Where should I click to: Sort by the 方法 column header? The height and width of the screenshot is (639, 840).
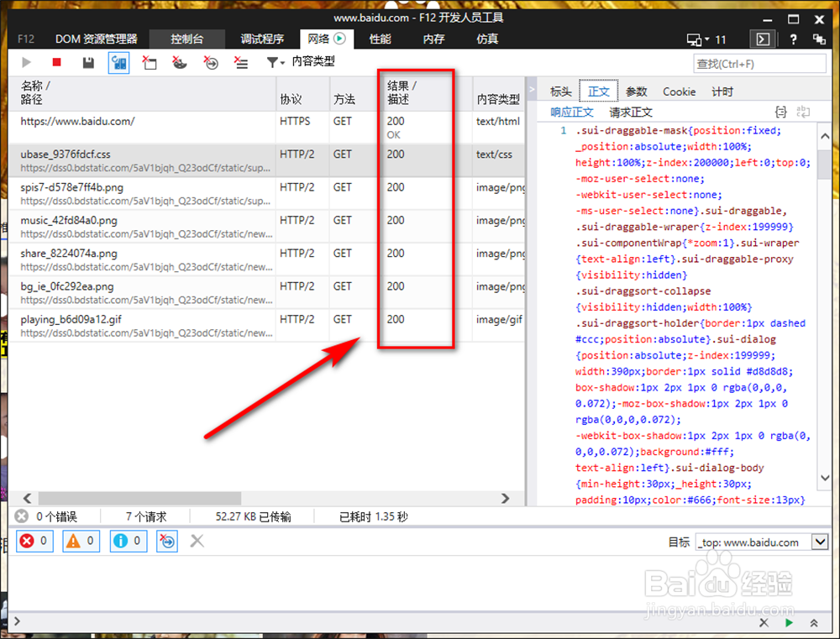tap(355, 93)
